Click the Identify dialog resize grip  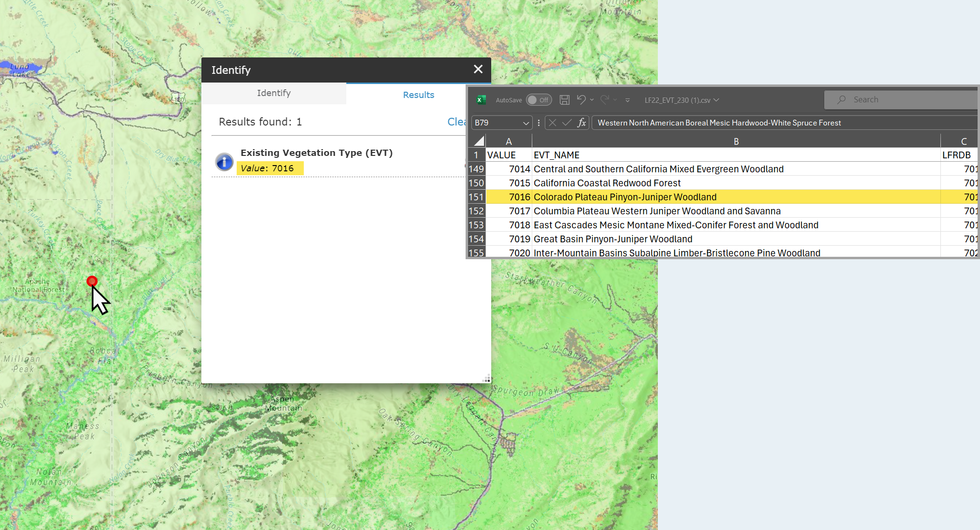(486, 378)
